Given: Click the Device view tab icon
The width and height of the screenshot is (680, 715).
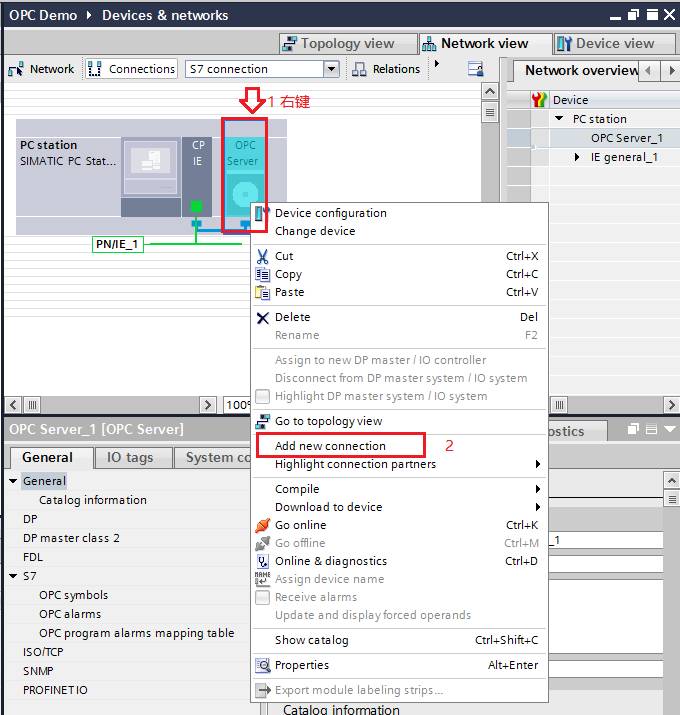Looking at the screenshot, I should (x=564, y=43).
